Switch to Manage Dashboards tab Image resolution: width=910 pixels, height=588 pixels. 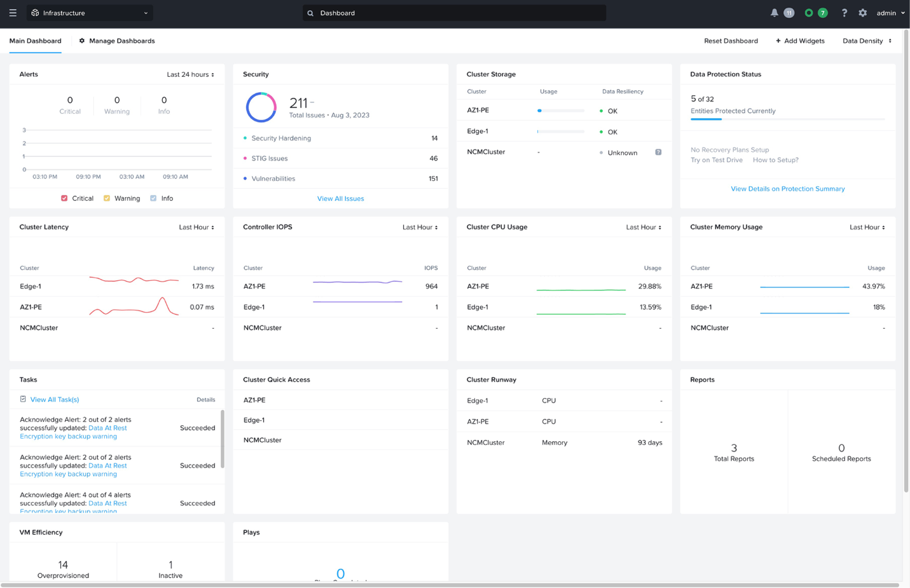117,41
